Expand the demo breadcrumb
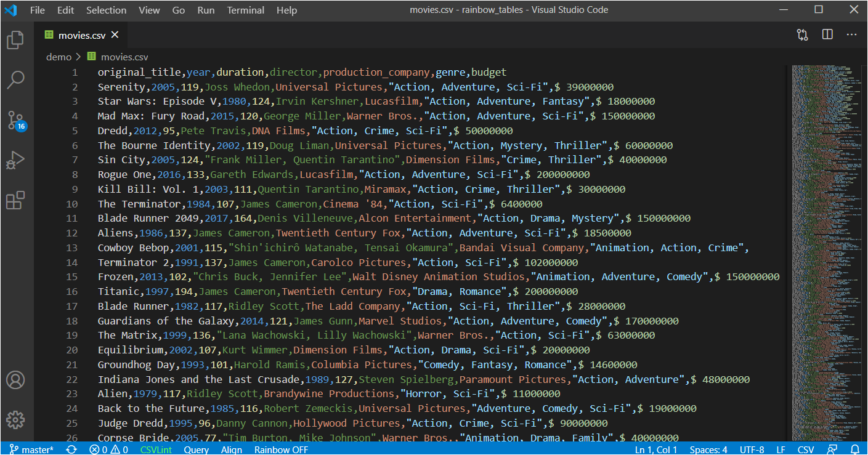 coord(59,56)
